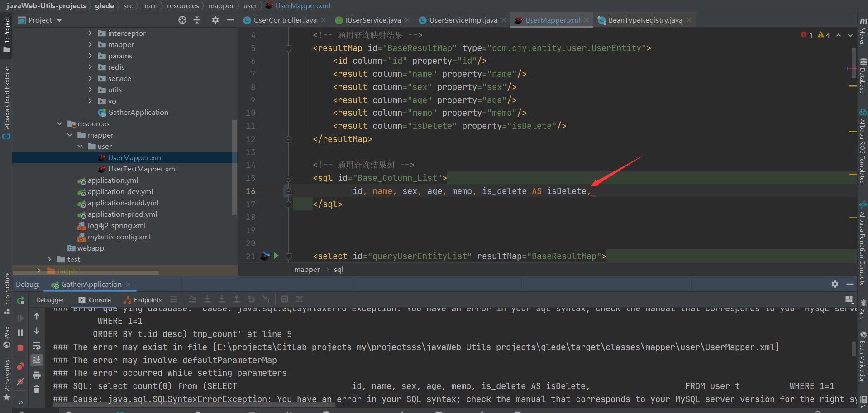This screenshot has height=413, width=868.
Task: Rerun GatherApplication debug session
Action: 21,300
